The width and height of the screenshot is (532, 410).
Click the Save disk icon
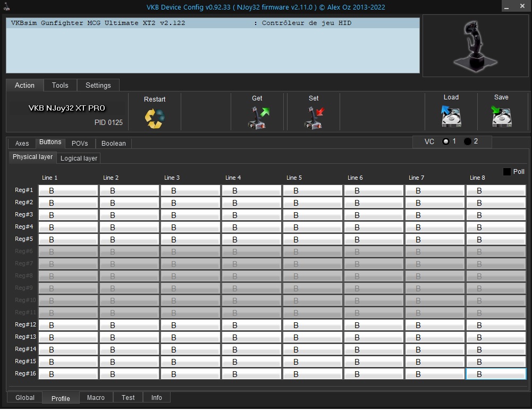502,116
